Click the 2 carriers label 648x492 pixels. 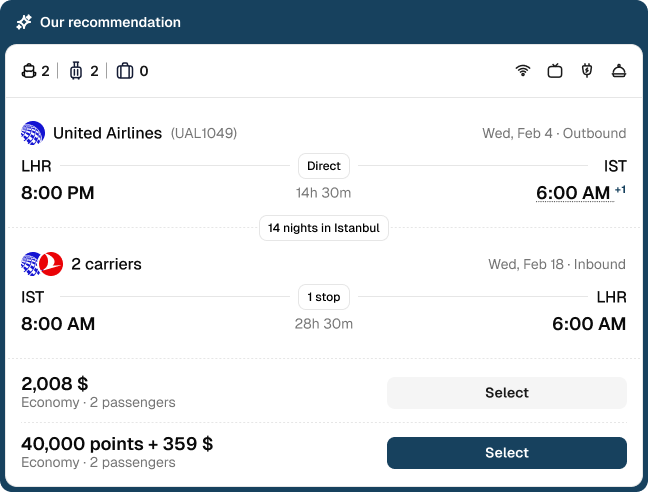tap(106, 265)
